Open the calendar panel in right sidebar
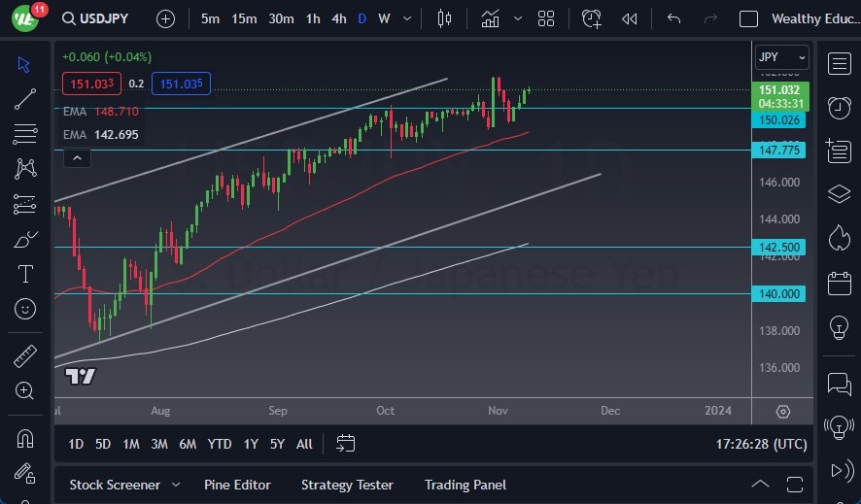Image resolution: width=861 pixels, height=504 pixels. tap(839, 284)
